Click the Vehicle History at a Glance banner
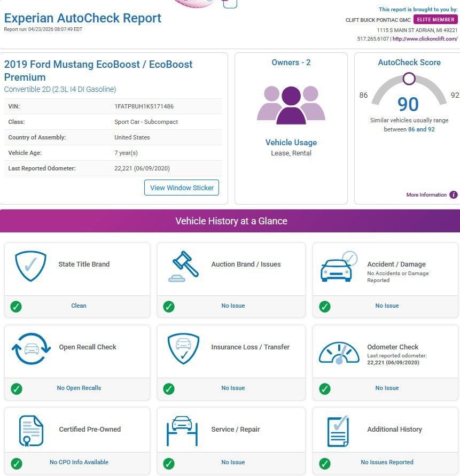Screen dimensions: 460x476 tap(230, 221)
